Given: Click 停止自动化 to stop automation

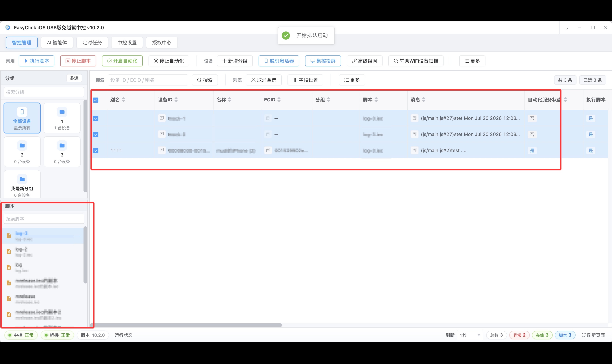Looking at the screenshot, I should tap(169, 61).
